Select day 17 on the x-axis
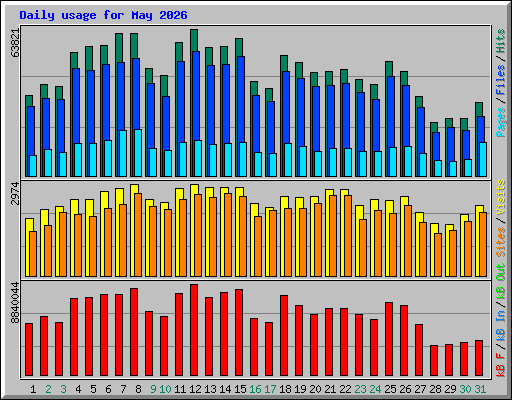Viewport: 512px width, 400px height. 270,389
